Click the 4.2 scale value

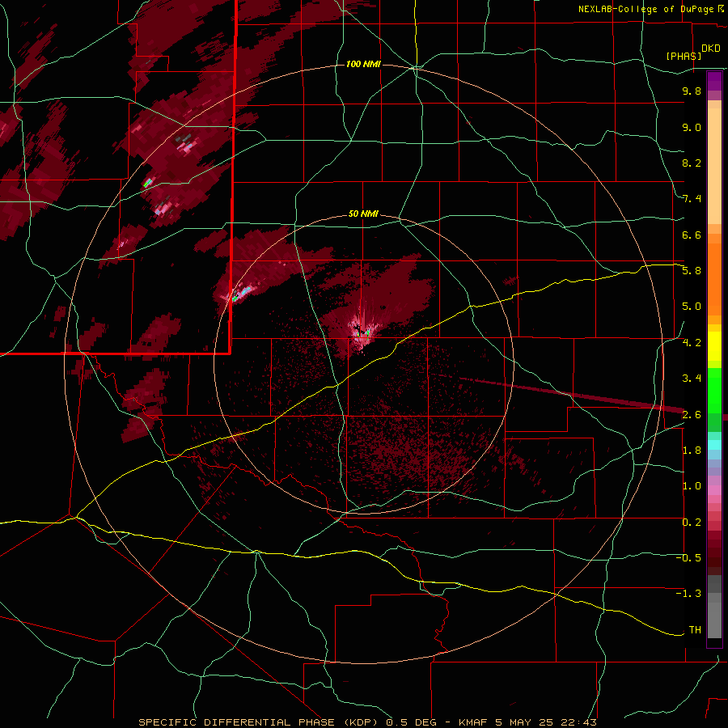click(x=692, y=343)
